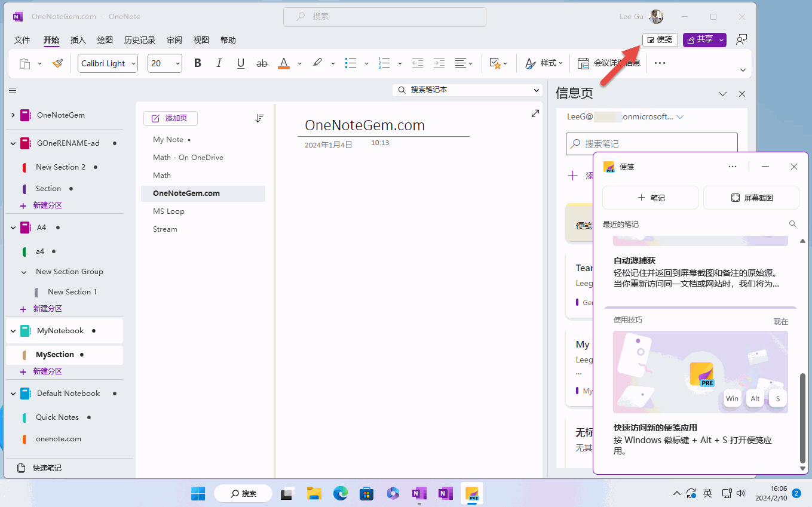This screenshot has height=507, width=812.
Task: Increase paragraph indent
Action: (x=439, y=63)
